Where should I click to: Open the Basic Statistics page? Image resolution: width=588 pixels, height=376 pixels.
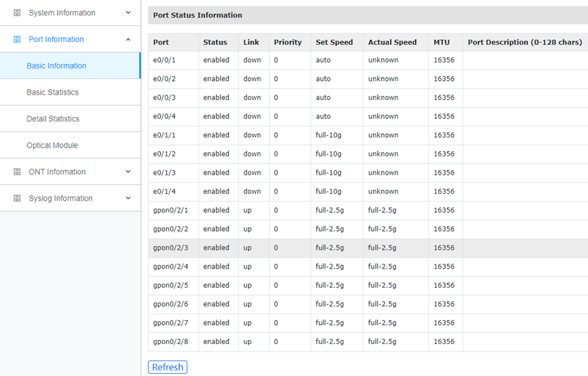pos(52,92)
